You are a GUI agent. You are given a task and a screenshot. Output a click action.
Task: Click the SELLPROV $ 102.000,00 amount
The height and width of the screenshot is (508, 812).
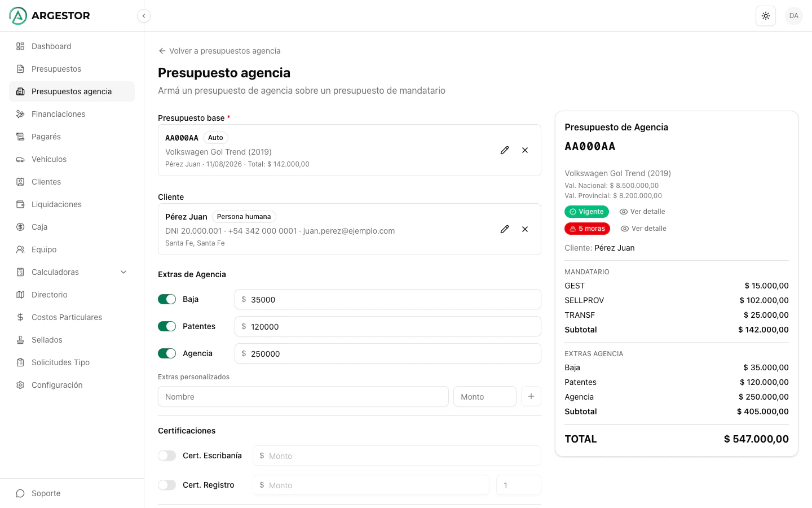[764, 300]
